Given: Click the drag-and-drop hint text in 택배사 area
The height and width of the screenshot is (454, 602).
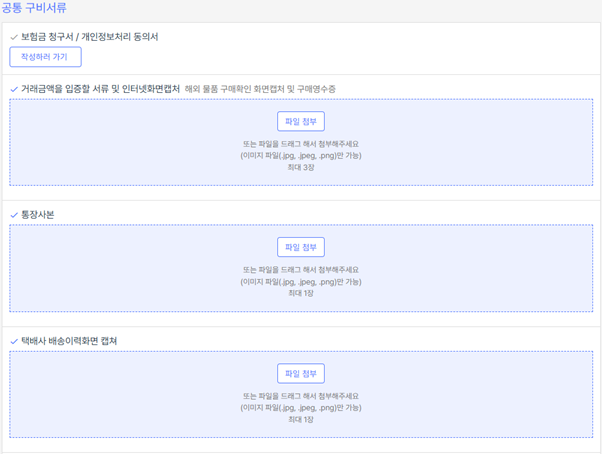Looking at the screenshot, I should pyautogui.click(x=301, y=396).
